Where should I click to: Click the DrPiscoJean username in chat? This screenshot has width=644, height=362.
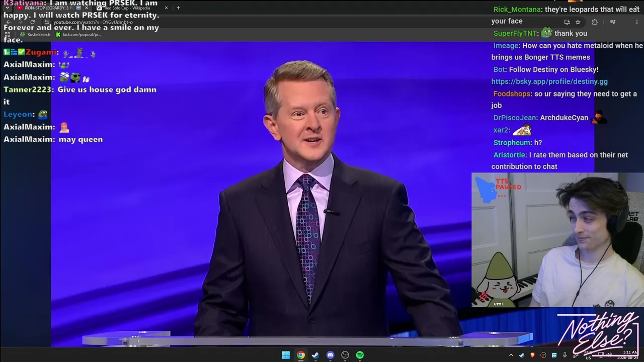[x=515, y=118]
